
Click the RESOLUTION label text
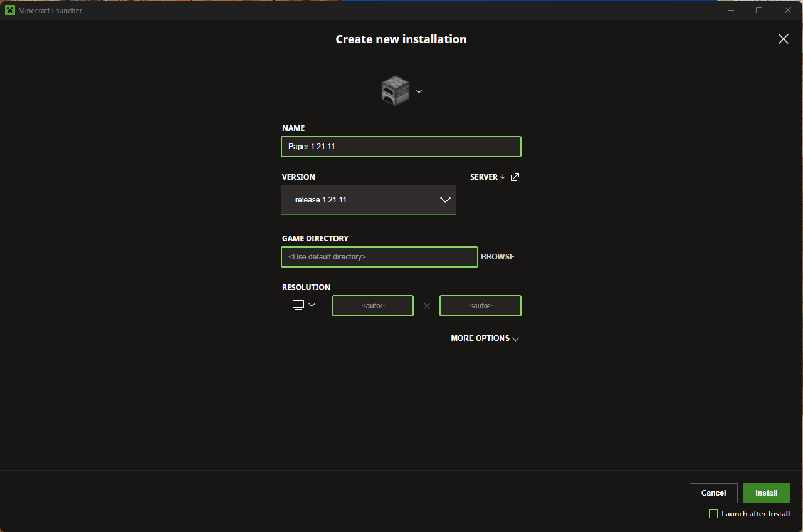(307, 288)
